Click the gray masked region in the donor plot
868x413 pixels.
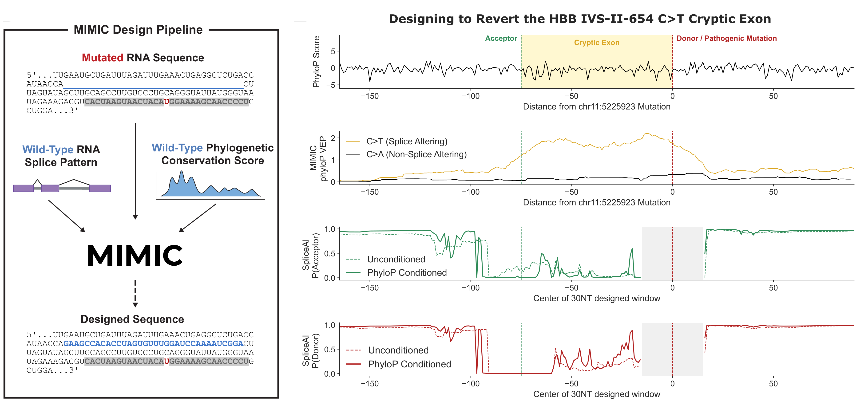(672, 349)
